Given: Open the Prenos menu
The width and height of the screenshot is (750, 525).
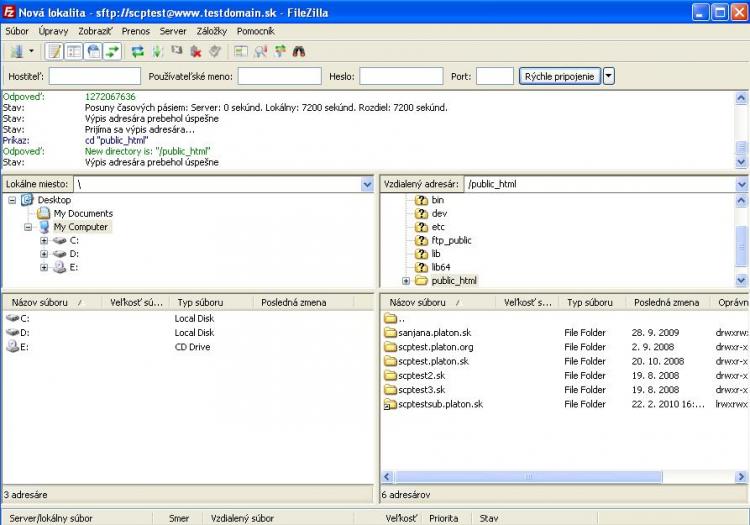Looking at the screenshot, I should tap(135, 31).
